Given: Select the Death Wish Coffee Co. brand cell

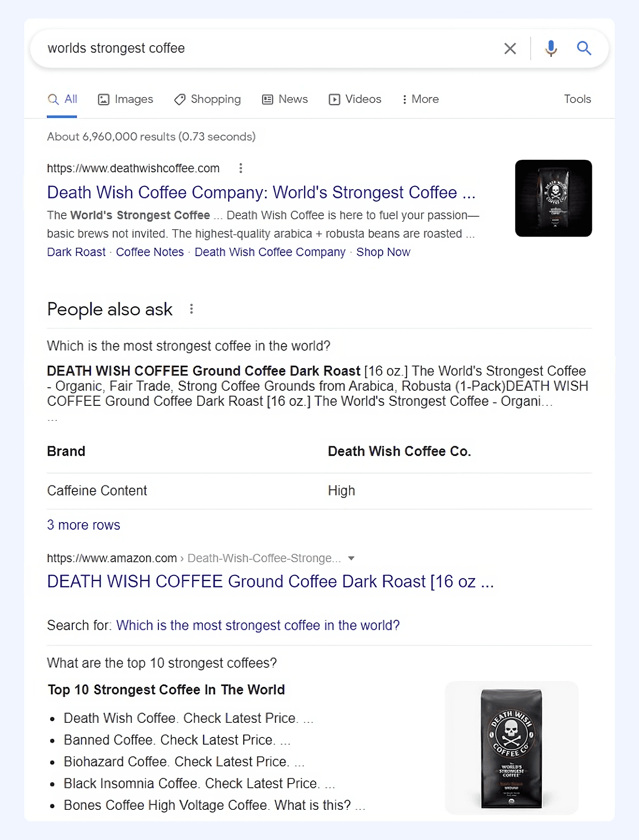Looking at the screenshot, I should click(x=399, y=452).
